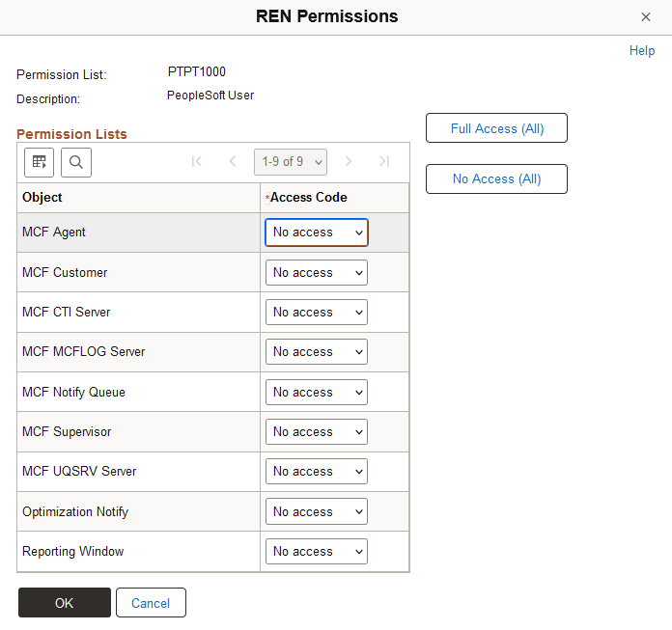Confirm with the OK button
The height and width of the screenshot is (630, 672).
pyautogui.click(x=65, y=603)
